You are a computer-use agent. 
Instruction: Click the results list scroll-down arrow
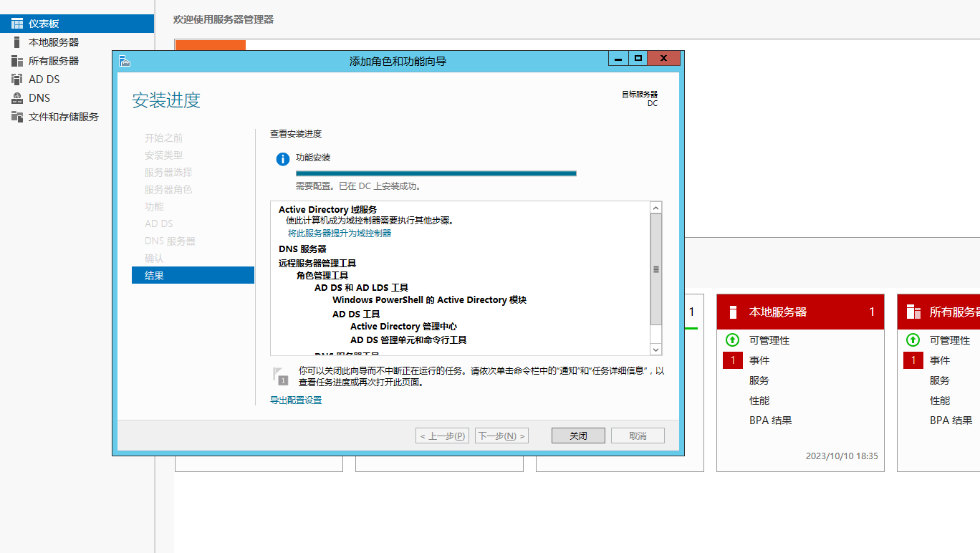pos(655,349)
